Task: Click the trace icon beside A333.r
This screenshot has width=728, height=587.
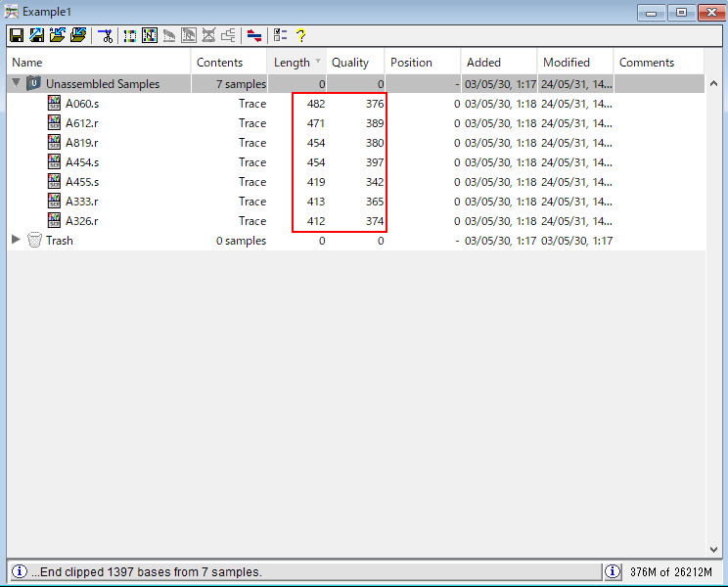Action: click(x=55, y=201)
